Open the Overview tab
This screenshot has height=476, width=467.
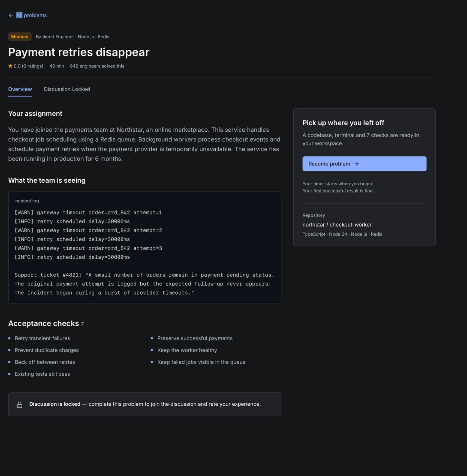[20, 89]
